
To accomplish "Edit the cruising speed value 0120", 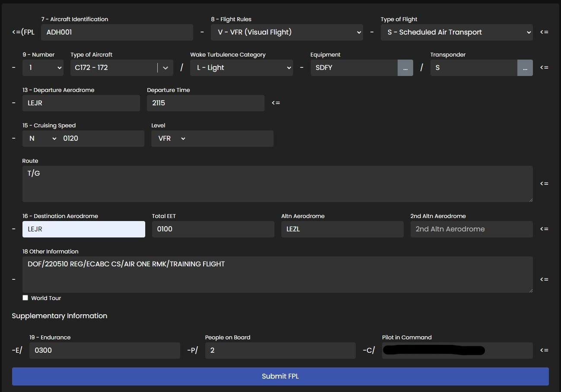I will (x=102, y=139).
